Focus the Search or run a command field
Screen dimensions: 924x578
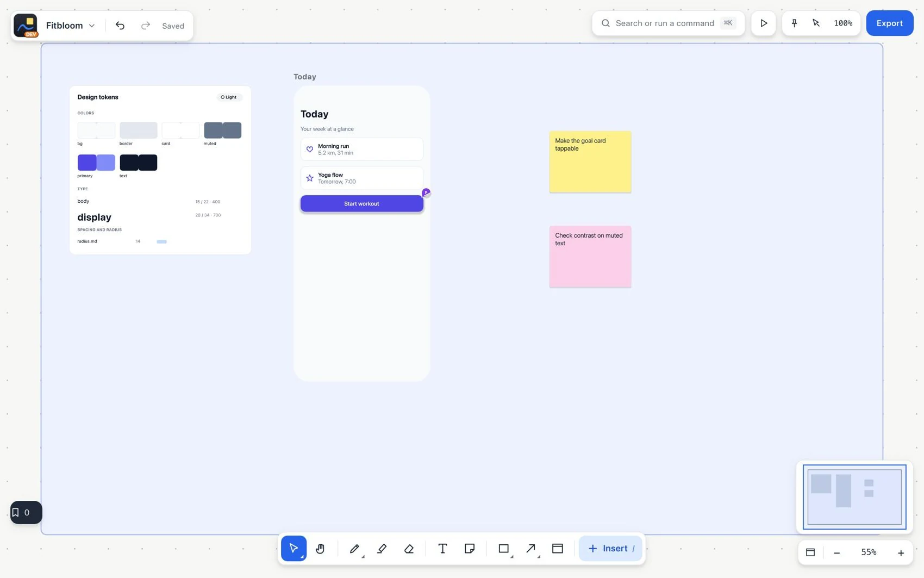point(668,23)
